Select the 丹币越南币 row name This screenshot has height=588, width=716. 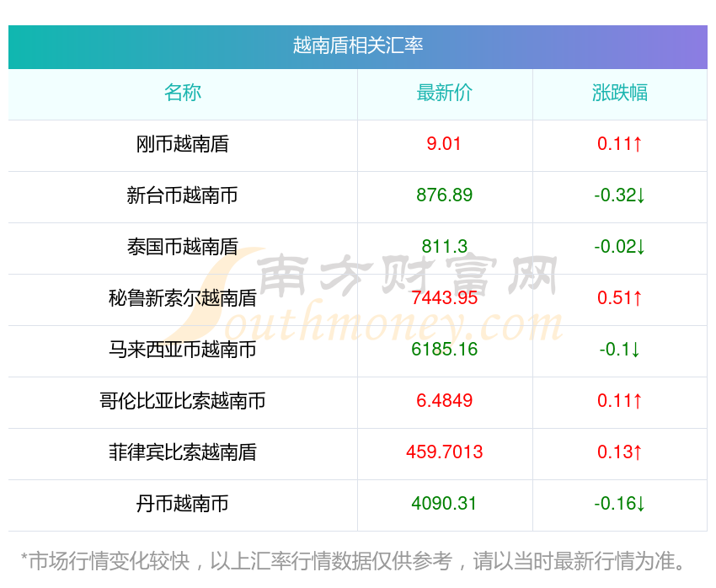tap(183, 504)
